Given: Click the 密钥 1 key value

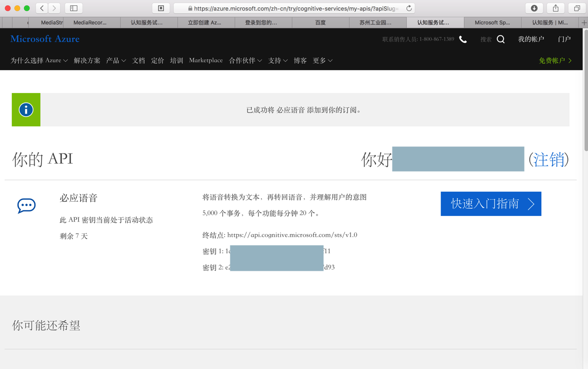Looking at the screenshot, I should pos(278,251).
